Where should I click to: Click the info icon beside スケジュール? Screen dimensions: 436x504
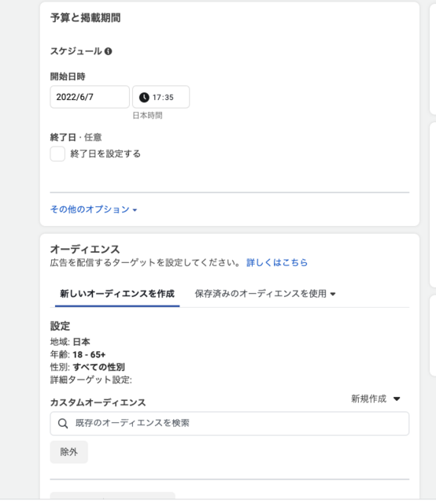click(109, 51)
